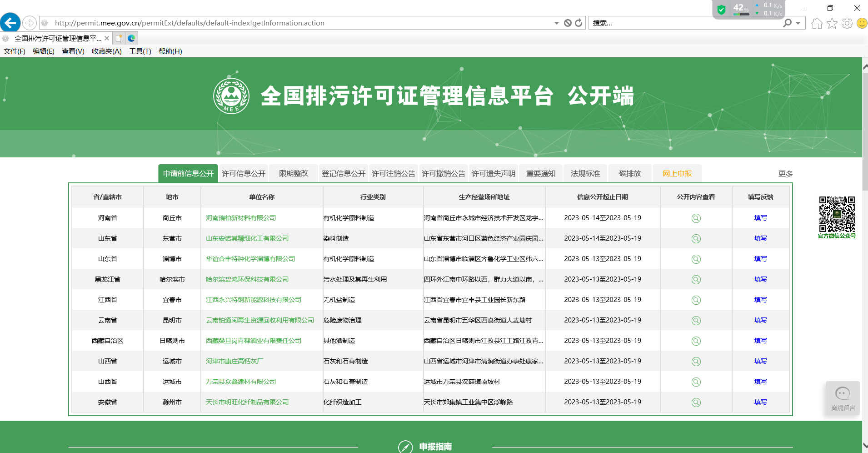
Task: Open the search provider dropdown arrow
Action: [x=798, y=23]
